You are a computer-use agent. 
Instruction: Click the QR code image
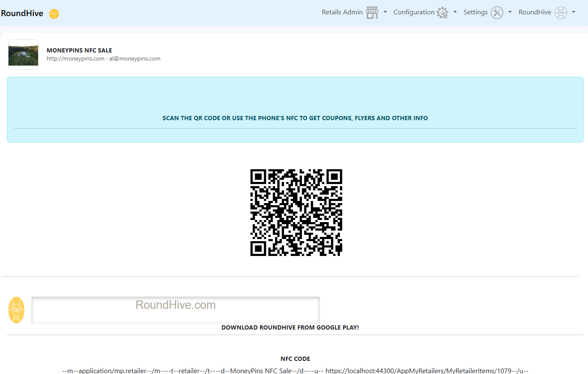pos(296,213)
